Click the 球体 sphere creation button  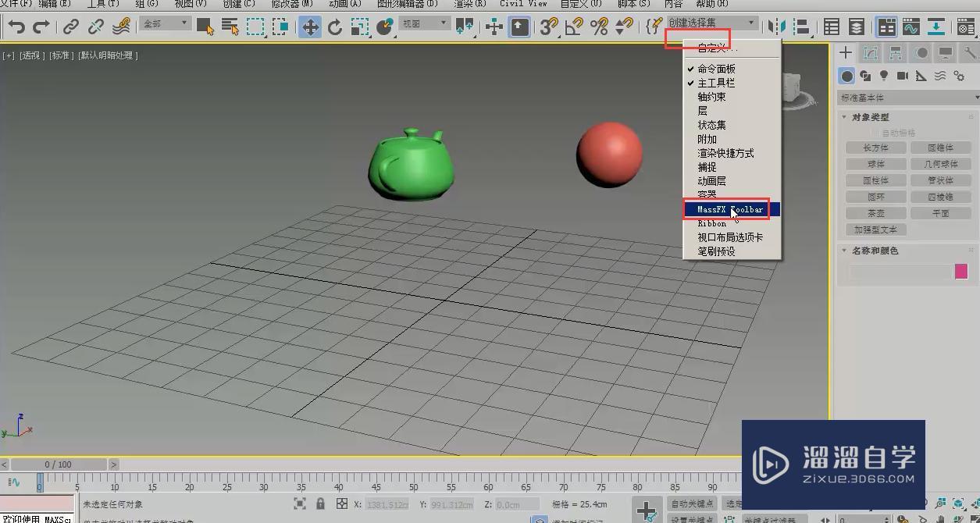(x=875, y=163)
